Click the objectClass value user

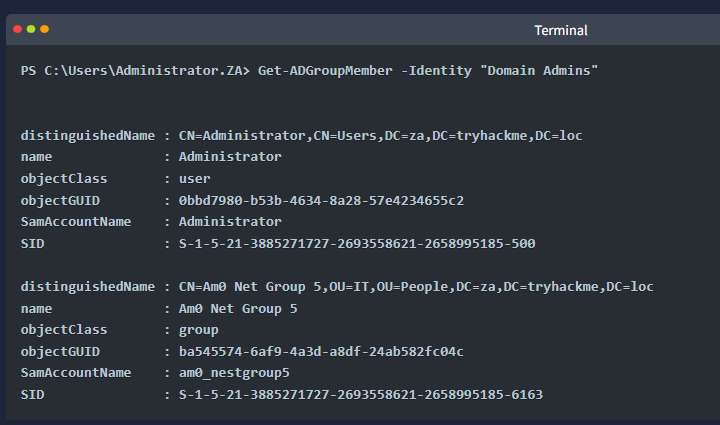(194, 179)
